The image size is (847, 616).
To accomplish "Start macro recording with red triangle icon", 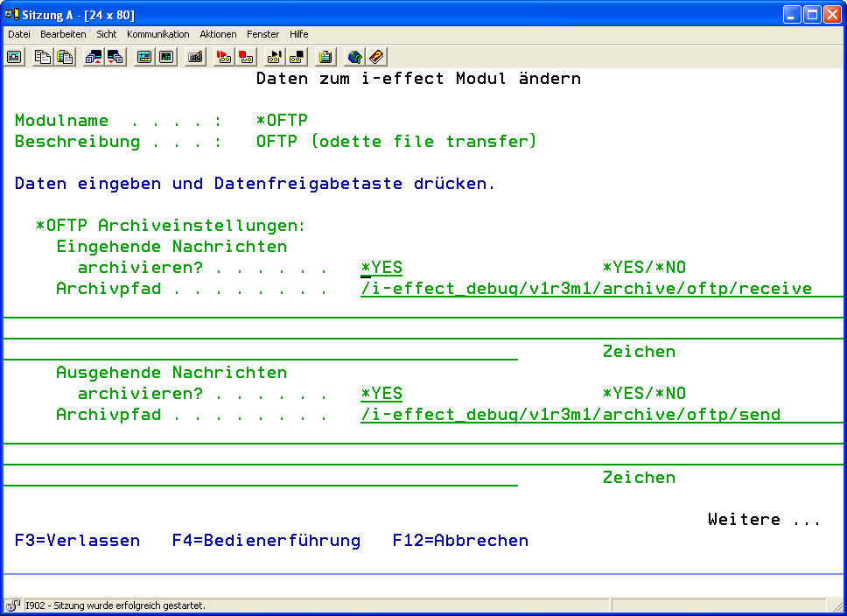I will pos(223,57).
